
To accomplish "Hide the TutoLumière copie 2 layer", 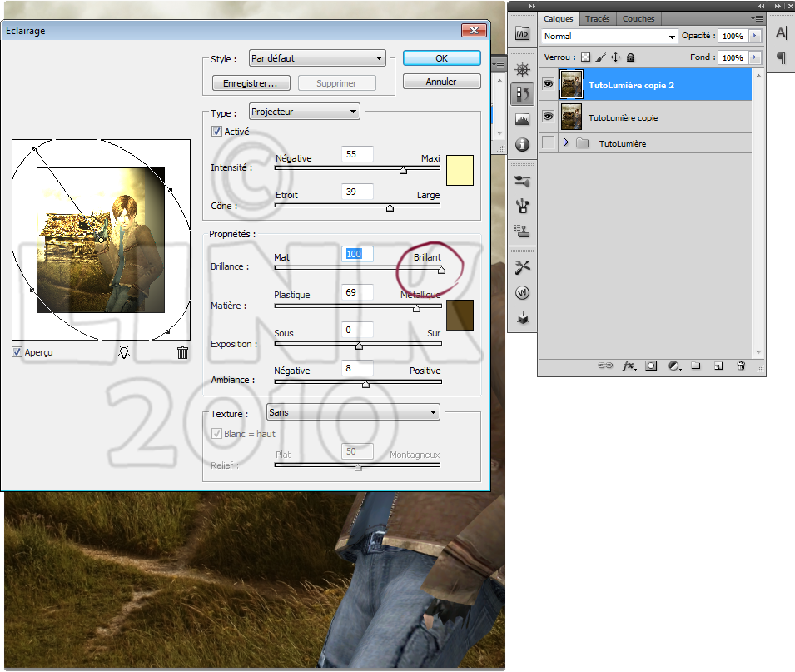I will (548, 83).
